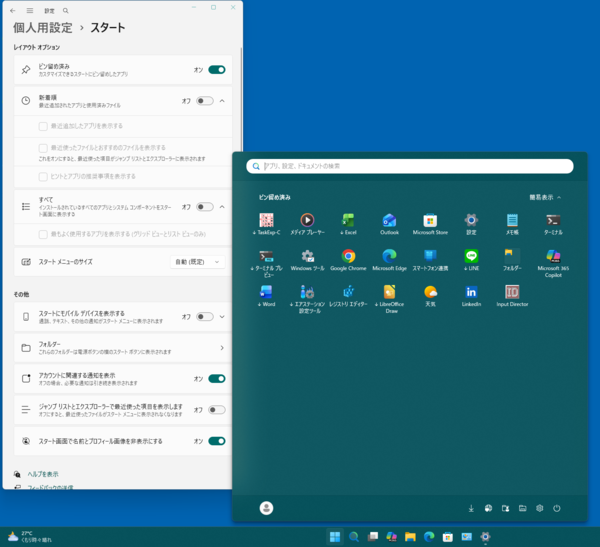Open TaskExp-C pinned app
The width and height of the screenshot is (600, 547).
point(266,224)
